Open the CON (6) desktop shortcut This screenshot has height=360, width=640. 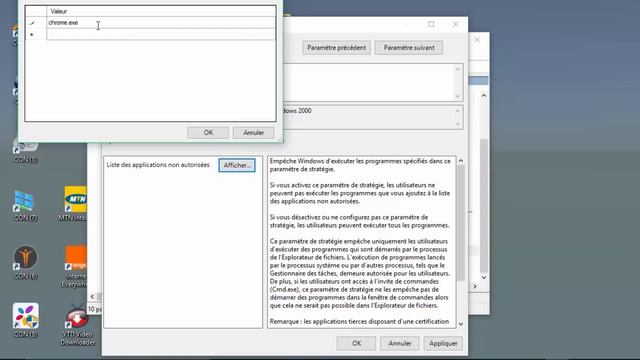tap(25, 262)
